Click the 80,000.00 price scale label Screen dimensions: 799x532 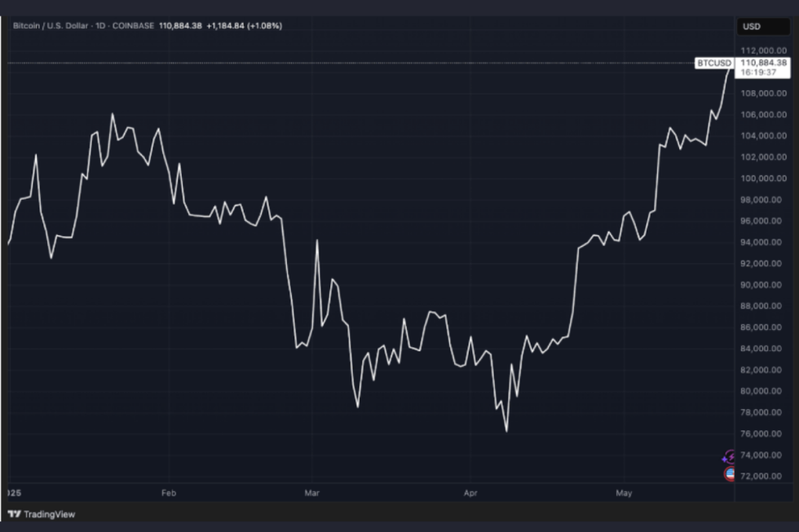[761, 391]
